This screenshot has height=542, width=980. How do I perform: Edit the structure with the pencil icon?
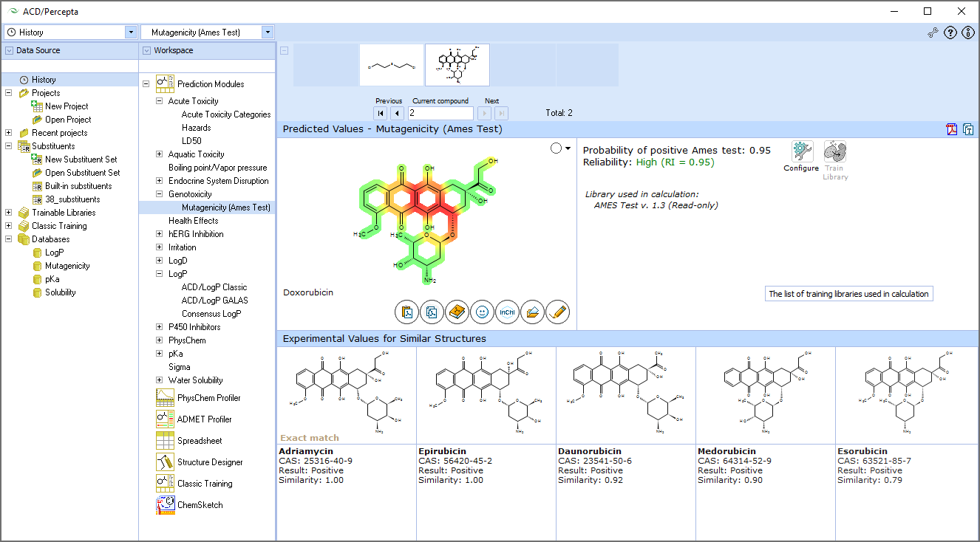(x=557, y=312)
